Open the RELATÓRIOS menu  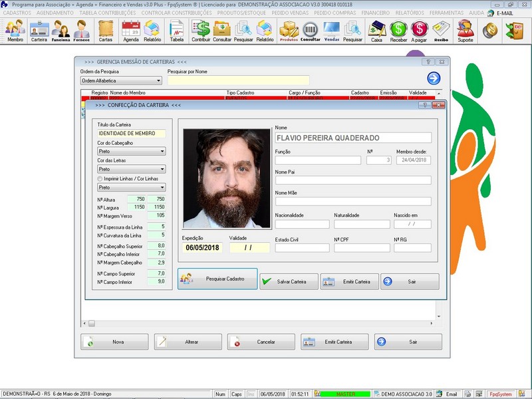pyautogui.click(x=409, y=13)
